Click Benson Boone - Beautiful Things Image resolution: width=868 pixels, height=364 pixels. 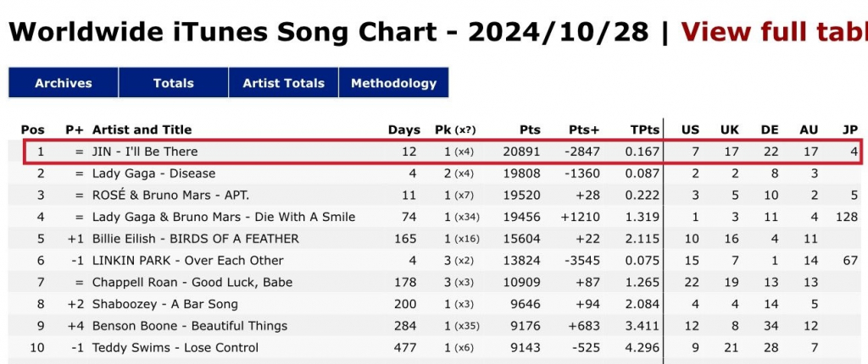coord(190,326)
